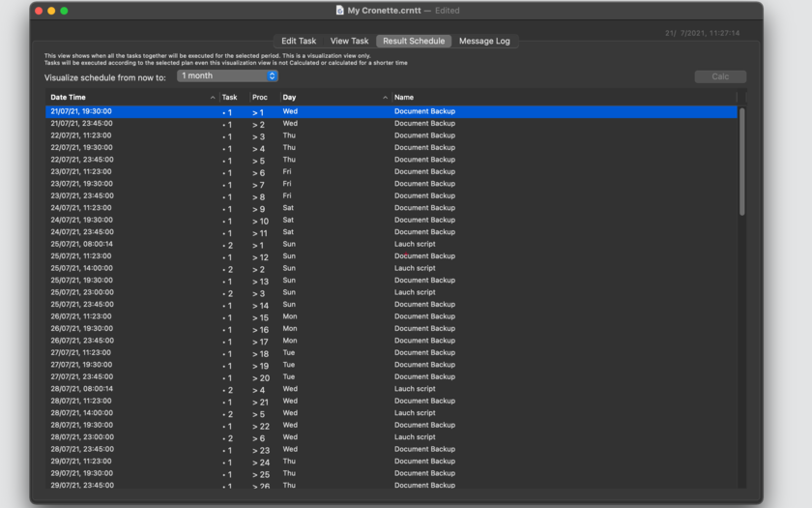The width and height of the screenshot is (812, 508).
Task: Switch to the Edit Task tab
Action: tap(299, 41)
